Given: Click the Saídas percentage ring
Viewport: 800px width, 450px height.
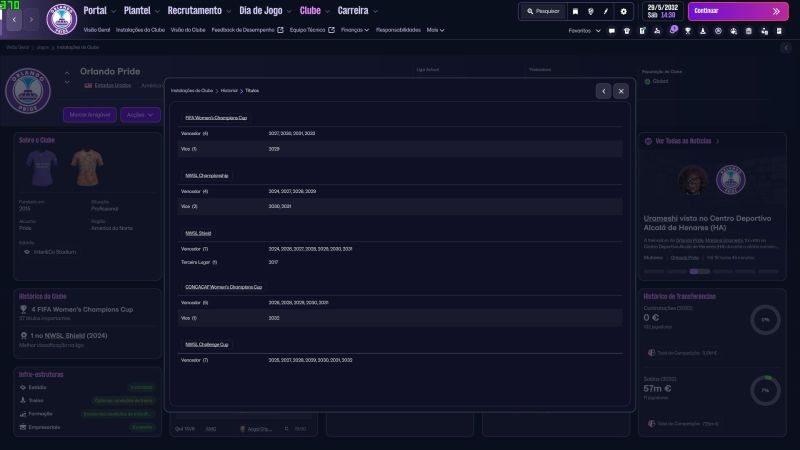Looking at the screenshot, I should click(x=765, y=391).
